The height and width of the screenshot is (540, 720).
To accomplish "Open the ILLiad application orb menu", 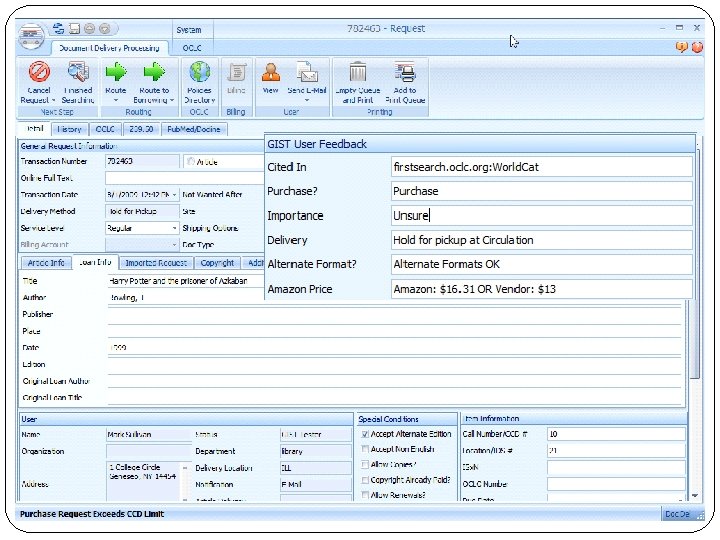I will click(31, 36).
